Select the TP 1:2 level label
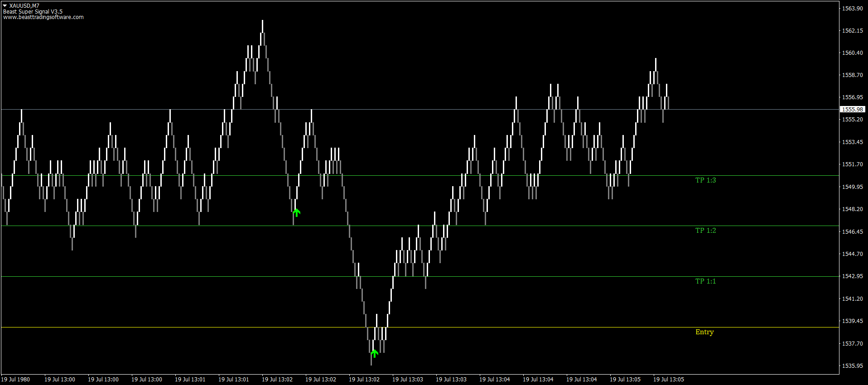 (706, 231)
